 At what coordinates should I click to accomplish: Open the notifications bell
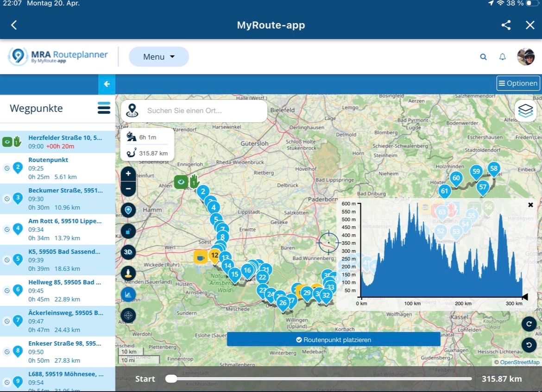502,57
